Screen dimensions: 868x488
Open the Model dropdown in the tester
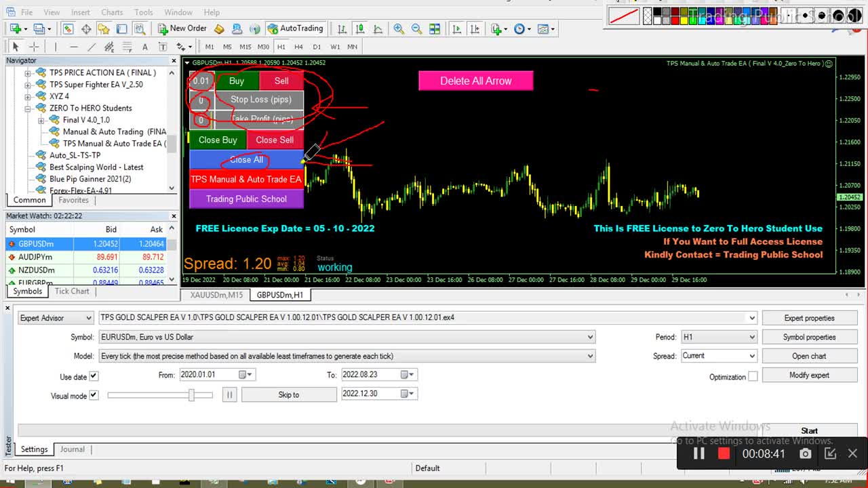pyautogui.click(x=589, y=355)
